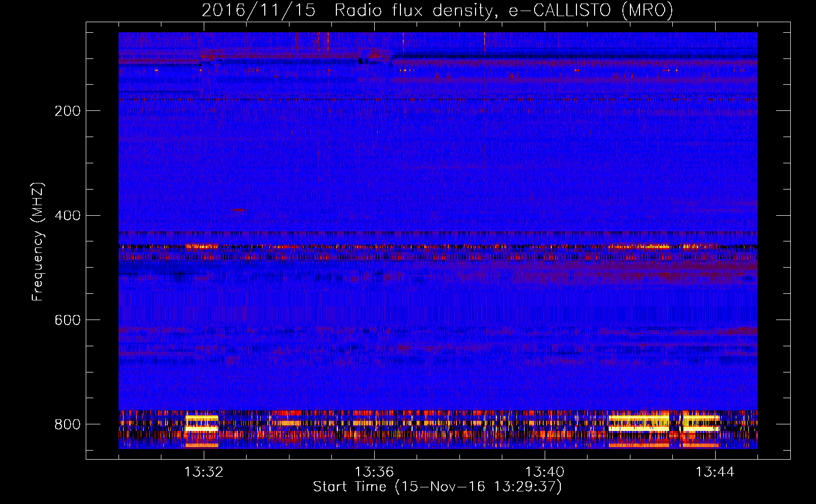
Task: Click the 800 frequency tick label
Action: click(x=68, y=424)
